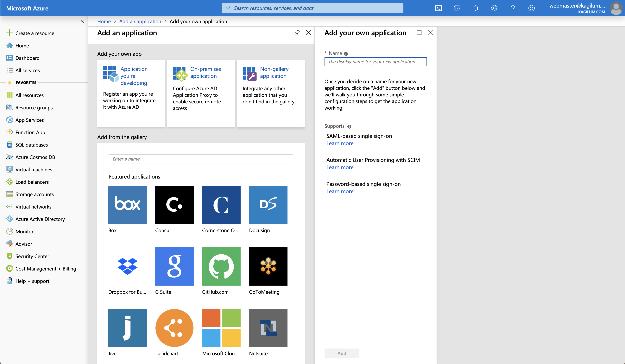
Task: Click the Supports info icon
Action: point(349,126)
